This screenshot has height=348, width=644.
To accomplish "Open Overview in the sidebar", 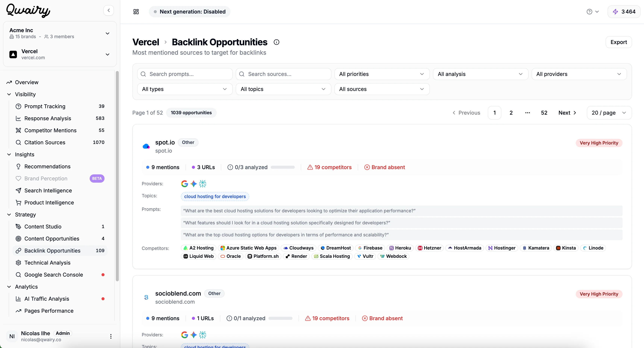I will pyautogui.click(x=27, y=82).
